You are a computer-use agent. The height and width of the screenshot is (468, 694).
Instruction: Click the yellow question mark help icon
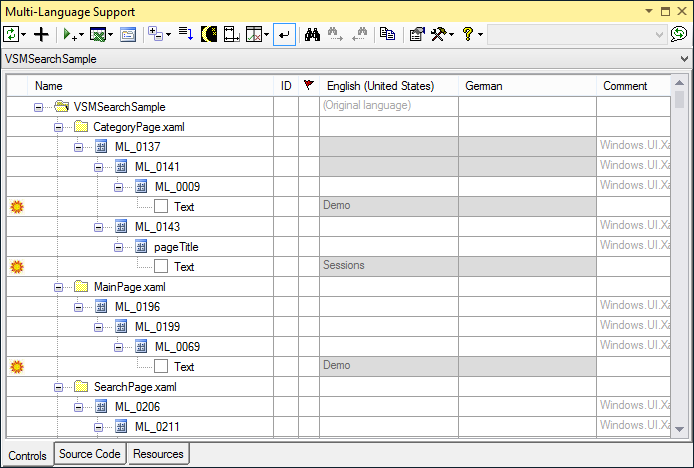(x=467, y=34)
